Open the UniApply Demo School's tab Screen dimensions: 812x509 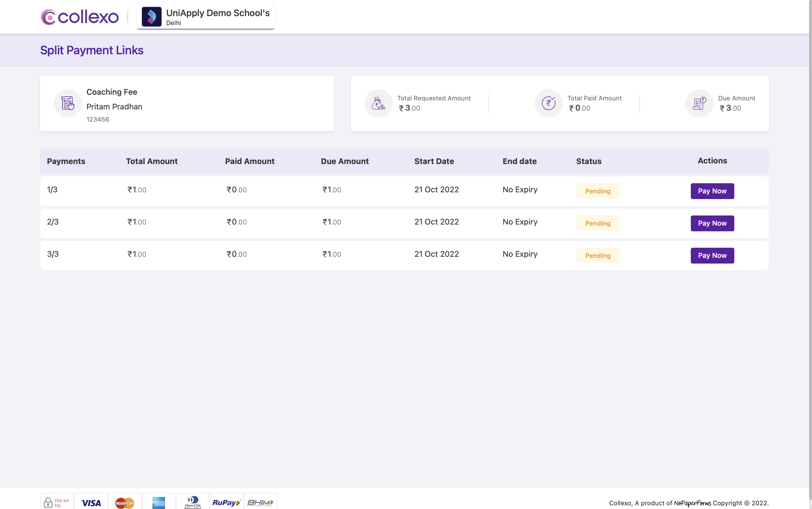coord(205,17)
